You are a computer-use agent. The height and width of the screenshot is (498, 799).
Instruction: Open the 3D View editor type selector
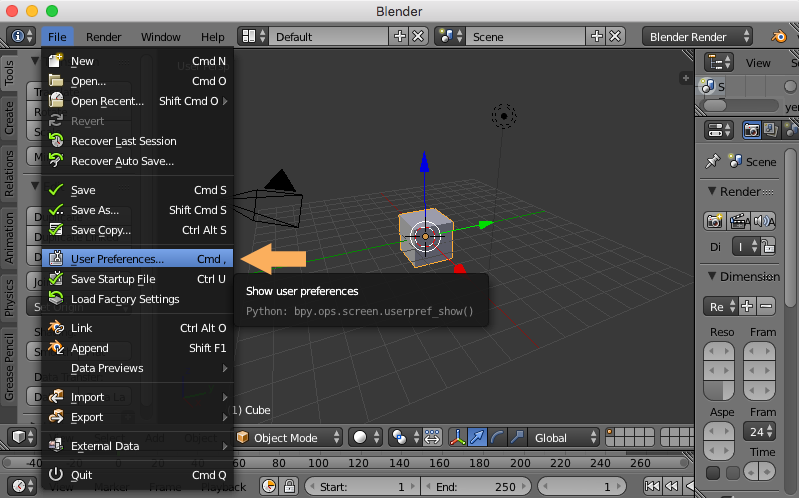pos(23,437)
